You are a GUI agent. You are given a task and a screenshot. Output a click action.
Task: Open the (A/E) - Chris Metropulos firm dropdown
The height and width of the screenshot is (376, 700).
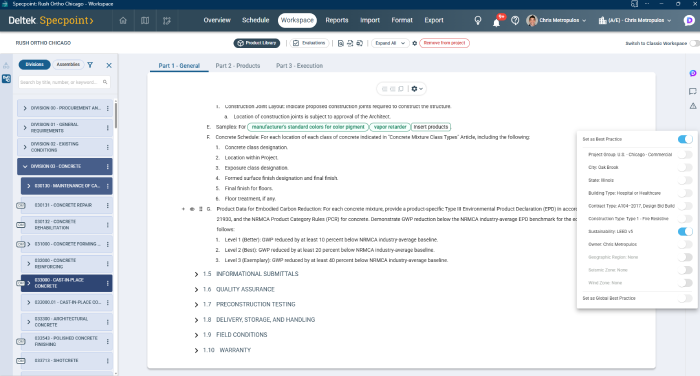[x=634, y=21]
